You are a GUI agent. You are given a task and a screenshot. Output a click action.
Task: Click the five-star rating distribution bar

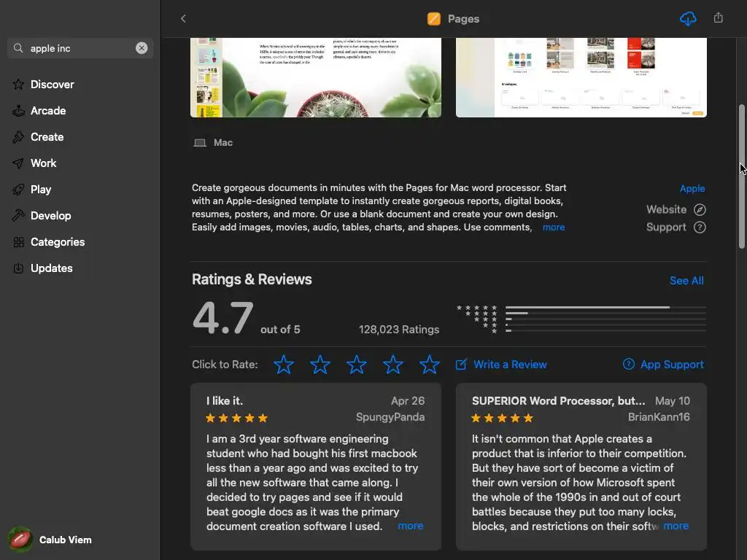tap(605, 308)
